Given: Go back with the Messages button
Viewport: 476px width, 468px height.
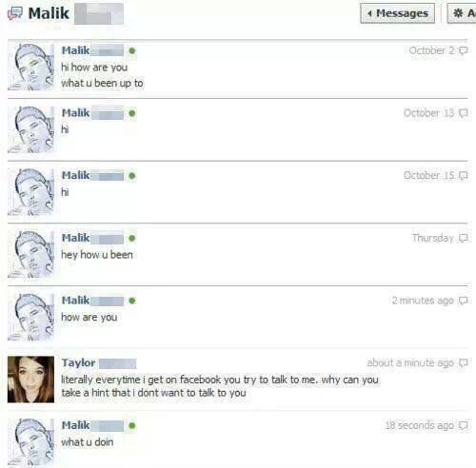Looking at the screenshot, I should [x=397, y=13].
